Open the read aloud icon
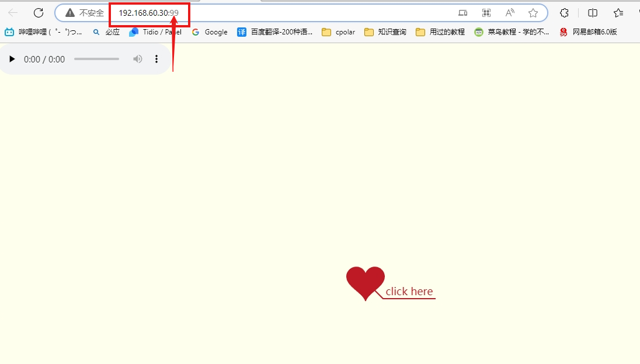 509,13
